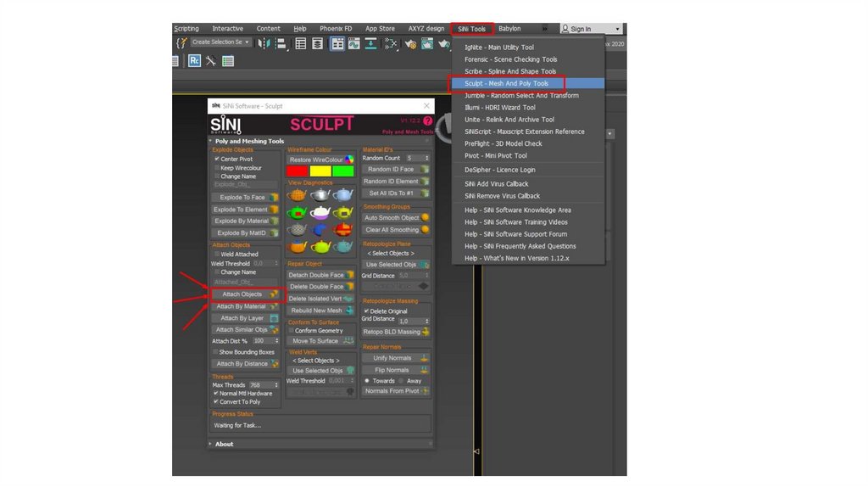Screen dimensions: 868x487
Task: Open the Scripting menu
Action: (186, 29)
